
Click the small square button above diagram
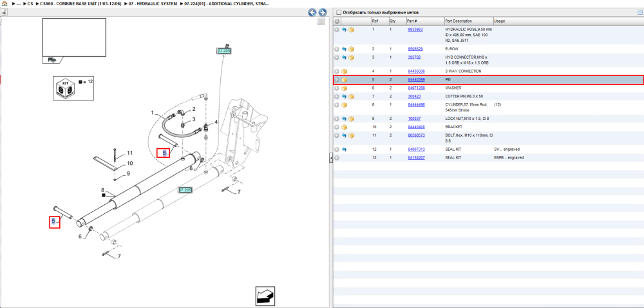click(321, 21)
